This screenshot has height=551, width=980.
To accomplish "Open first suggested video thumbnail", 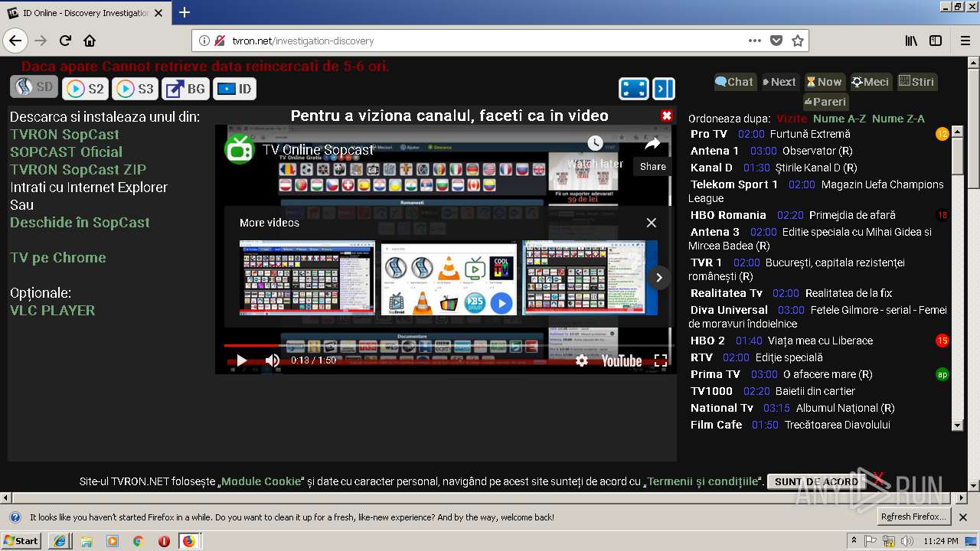I will point(307,278).
